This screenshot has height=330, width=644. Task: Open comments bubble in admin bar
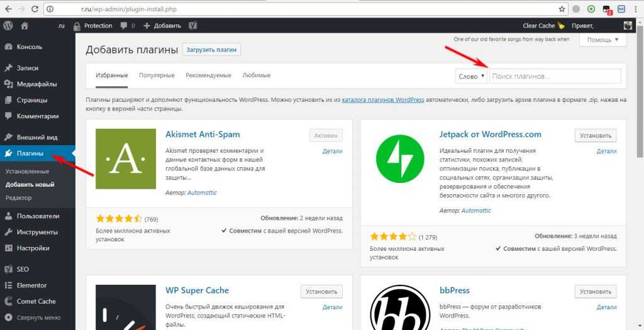point(127,25)
